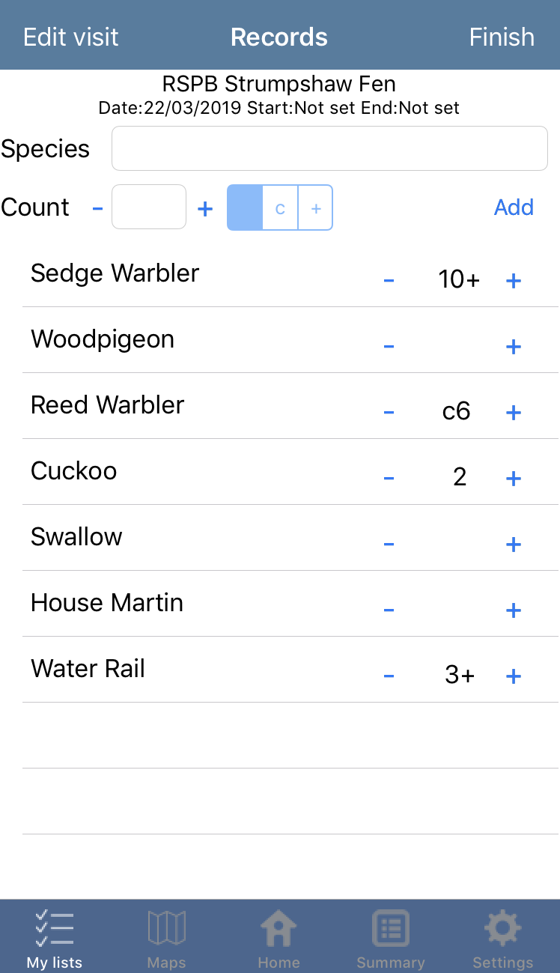The width and height of the screenshot is (560, 973).
Task: Tap Edit visit in the header
Action: point(71,37)
